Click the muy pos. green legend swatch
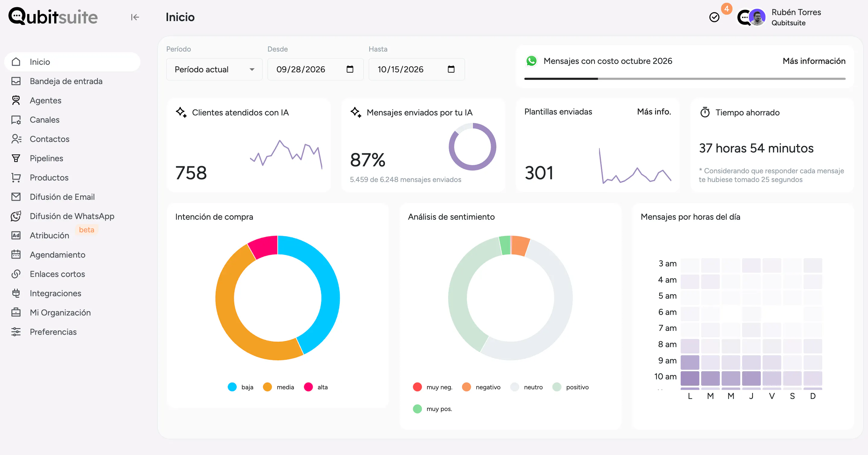 (x=417, y=409)
